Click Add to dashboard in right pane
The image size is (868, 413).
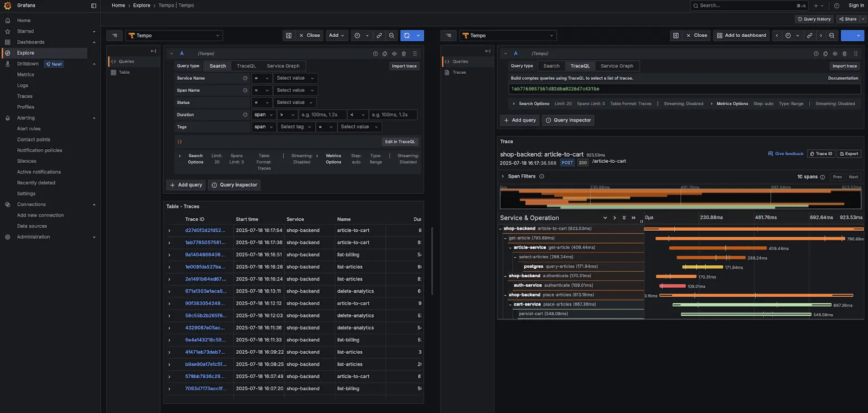coord(742,36)
